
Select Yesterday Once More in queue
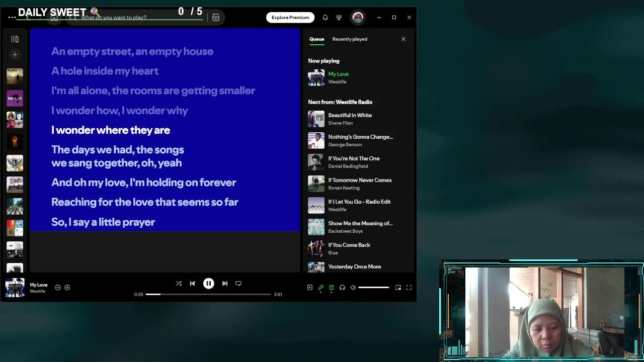pos(358,268)
